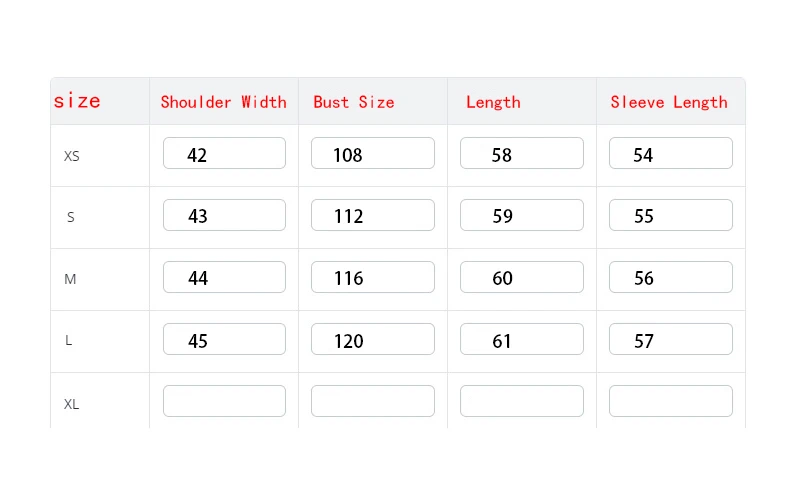Image resolution: width=800 pixels, height=497 pixels.
Task: Click the L Bust Size field showing 120
Action: 372,340
